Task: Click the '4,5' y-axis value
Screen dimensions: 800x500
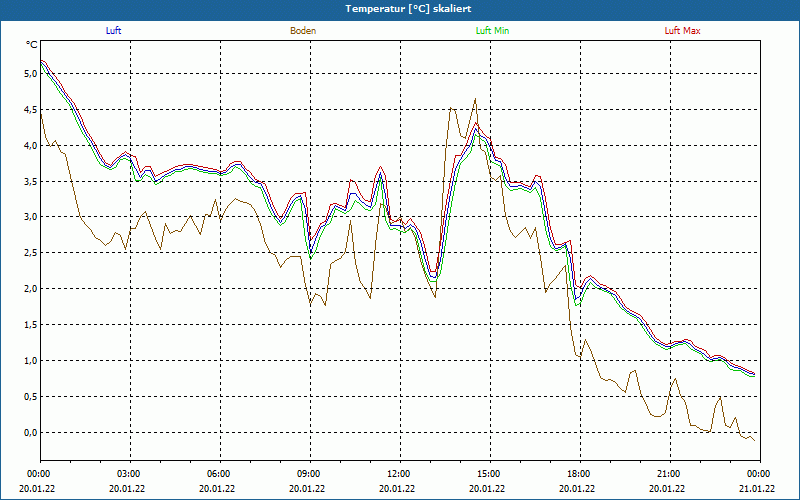Action: click(31, 110)
